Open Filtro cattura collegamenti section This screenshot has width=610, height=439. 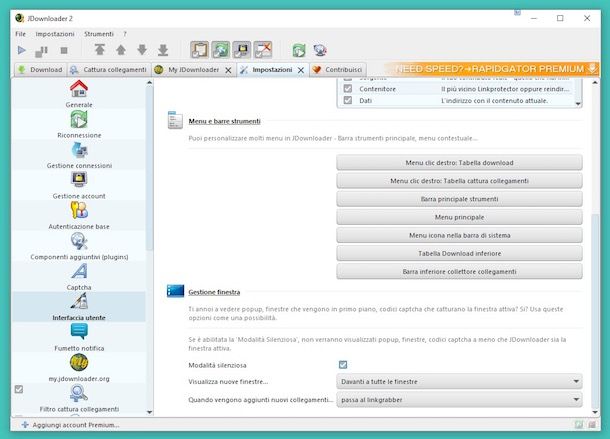[x=79, y=398]
